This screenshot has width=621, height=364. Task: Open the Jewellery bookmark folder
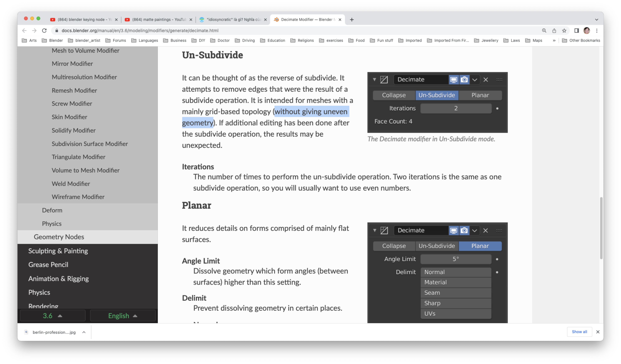coord(486,40)
